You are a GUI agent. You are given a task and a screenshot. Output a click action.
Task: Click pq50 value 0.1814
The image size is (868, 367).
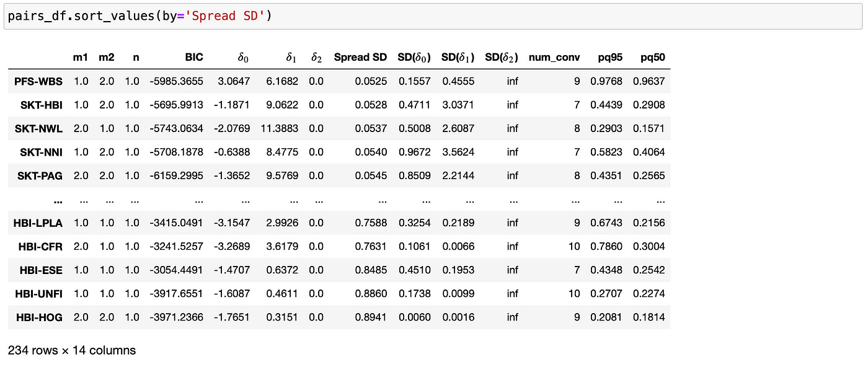649,317
